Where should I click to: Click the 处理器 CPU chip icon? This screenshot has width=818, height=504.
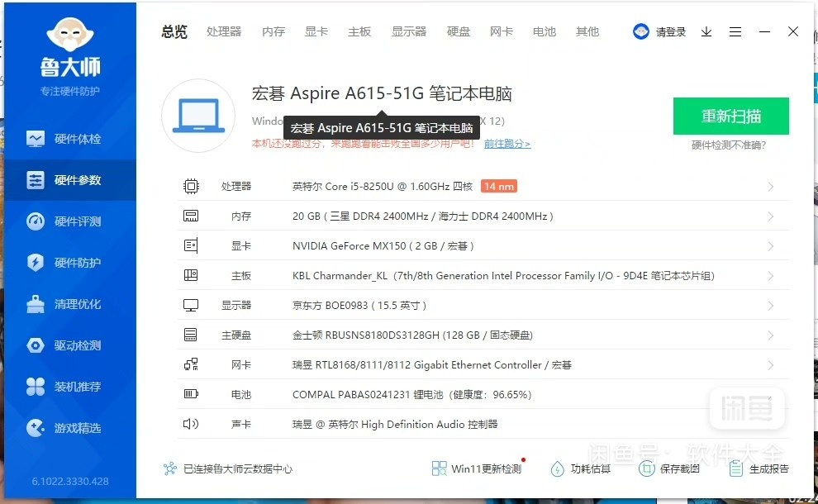[191, 186]
